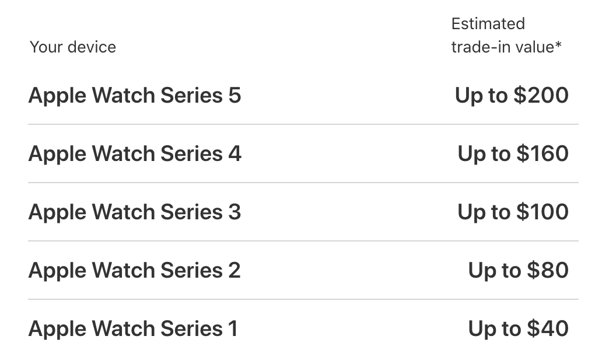Click the Up to $80 value
The height and width of the screenshot is (364, 602).
coord(519,271)
